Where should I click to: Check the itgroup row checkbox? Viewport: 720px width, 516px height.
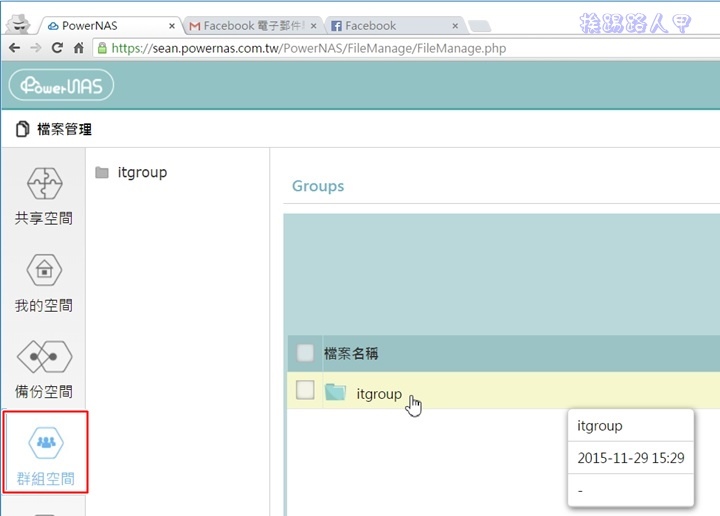tap(306, 391)
